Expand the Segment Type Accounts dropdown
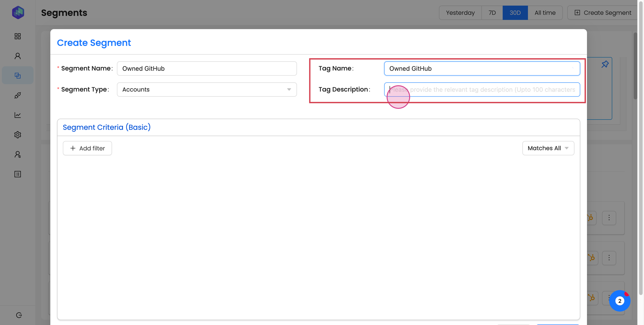This screenshot has height=325, width=644. tap(207, 90)
